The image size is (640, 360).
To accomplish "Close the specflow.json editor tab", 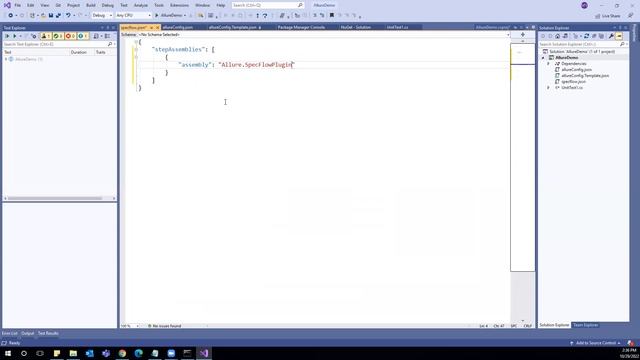I will tap(158, 27).
